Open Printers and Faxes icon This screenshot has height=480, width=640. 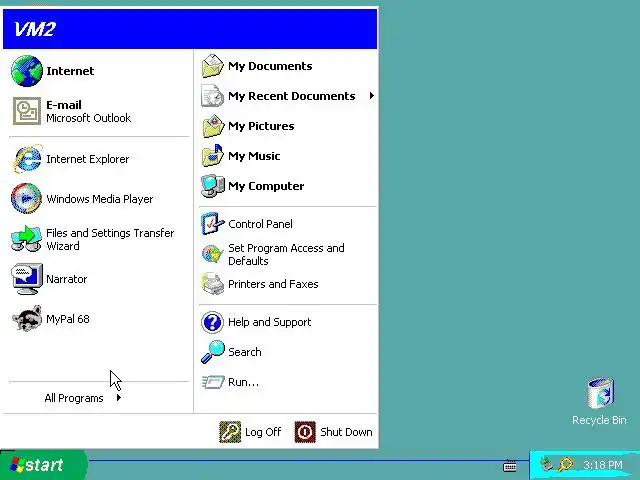(x=213, y=284)
